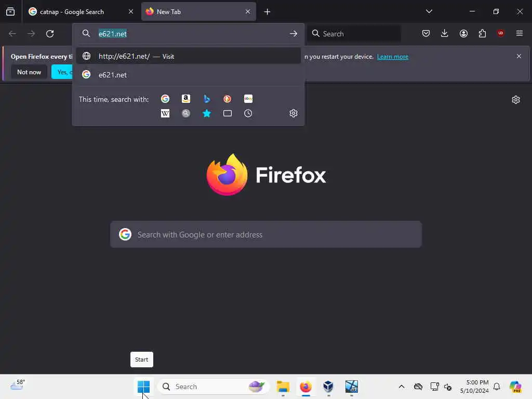The width and height of the screenshot is (532, 399).
Task: Click the OneDrive cloud tray icon
Action: click(x=418, y=387)
